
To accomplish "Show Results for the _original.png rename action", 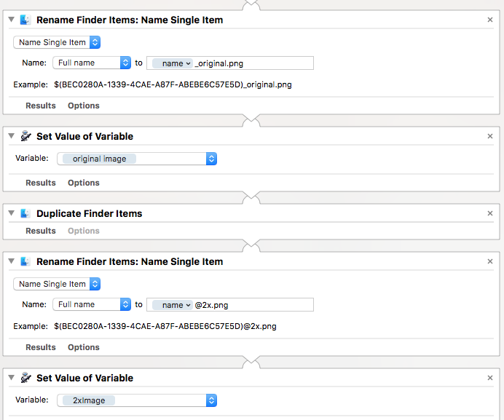I will click(x=41, y=106).
